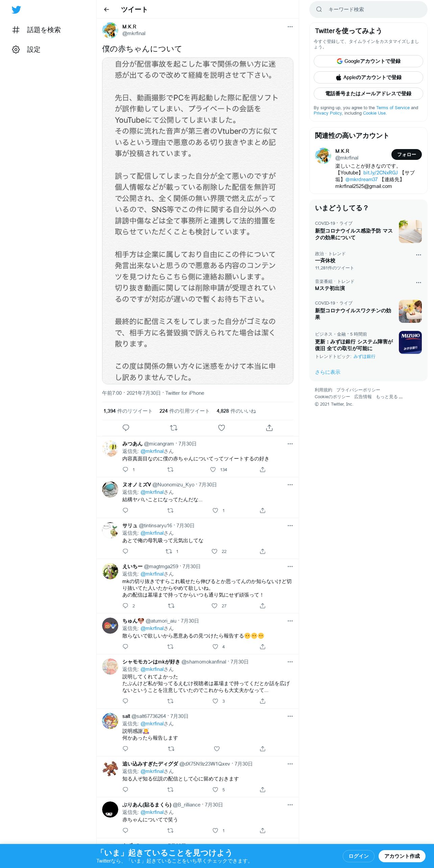Follow M.K.R with the フォロー button
434x868 pixels.
(406, 154)
